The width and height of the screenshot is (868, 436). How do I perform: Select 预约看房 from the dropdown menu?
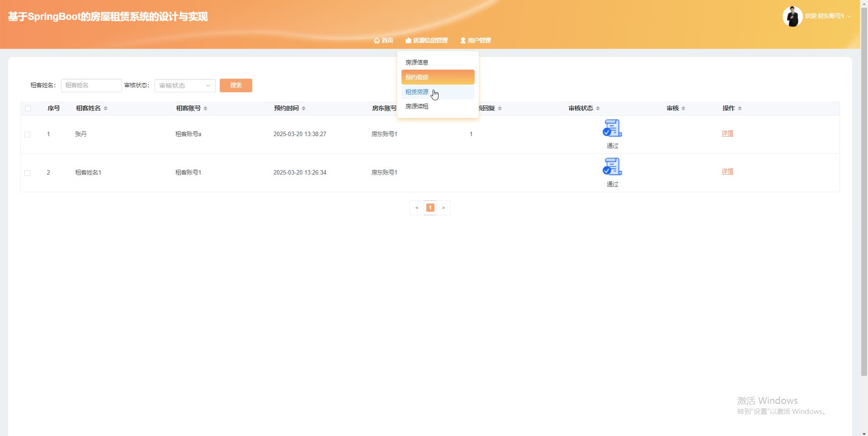438,77
